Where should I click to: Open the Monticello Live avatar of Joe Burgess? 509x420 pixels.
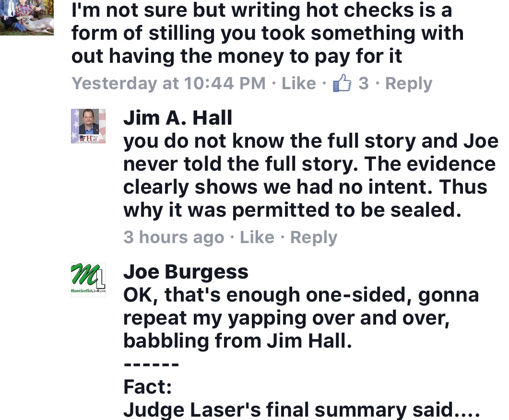click(88, 280)
